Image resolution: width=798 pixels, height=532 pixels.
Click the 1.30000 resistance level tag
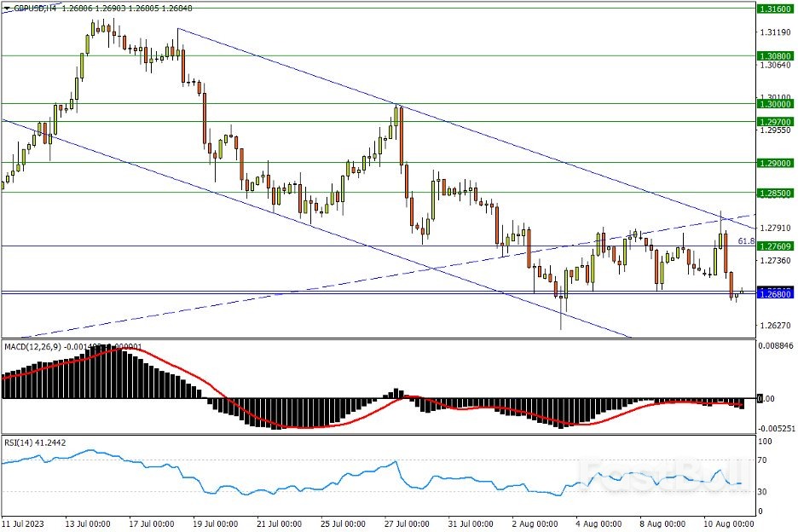(775, 103)
